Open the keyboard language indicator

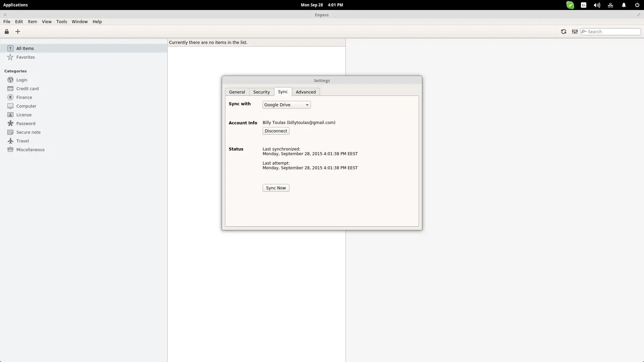point(584,5)
